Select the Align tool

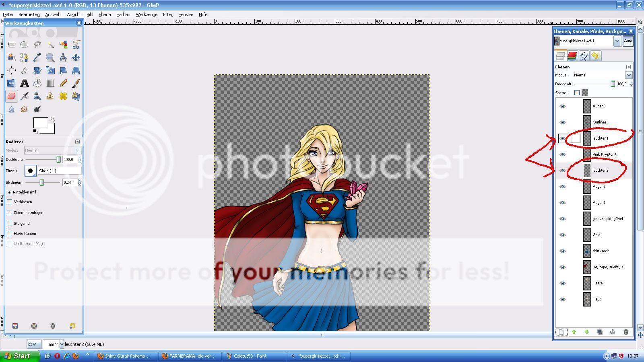(12, 70)
